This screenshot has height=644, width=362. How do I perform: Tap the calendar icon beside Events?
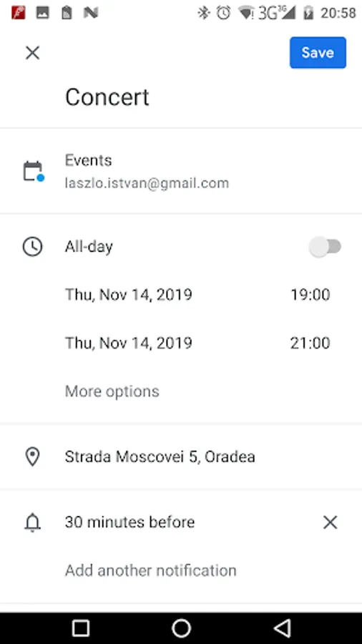point(33,171)
